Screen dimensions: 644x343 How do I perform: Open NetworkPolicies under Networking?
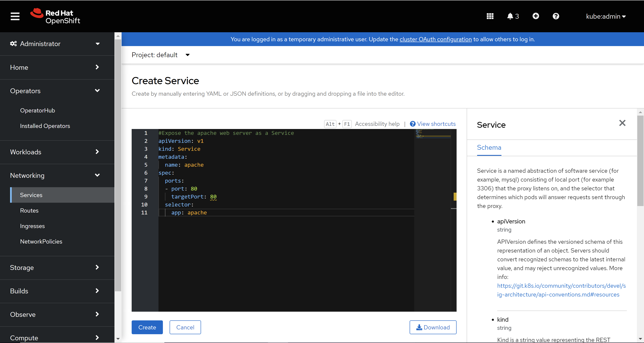pos(41,241)
